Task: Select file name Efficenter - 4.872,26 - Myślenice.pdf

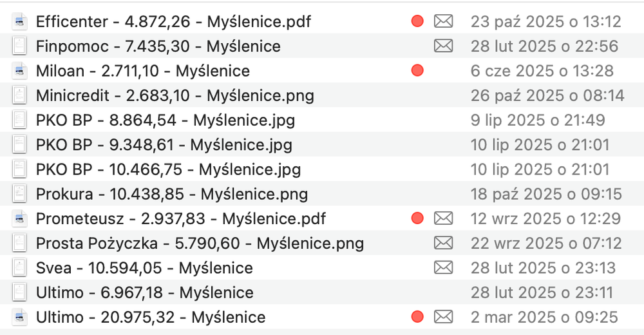Action: tap(173, 22)
